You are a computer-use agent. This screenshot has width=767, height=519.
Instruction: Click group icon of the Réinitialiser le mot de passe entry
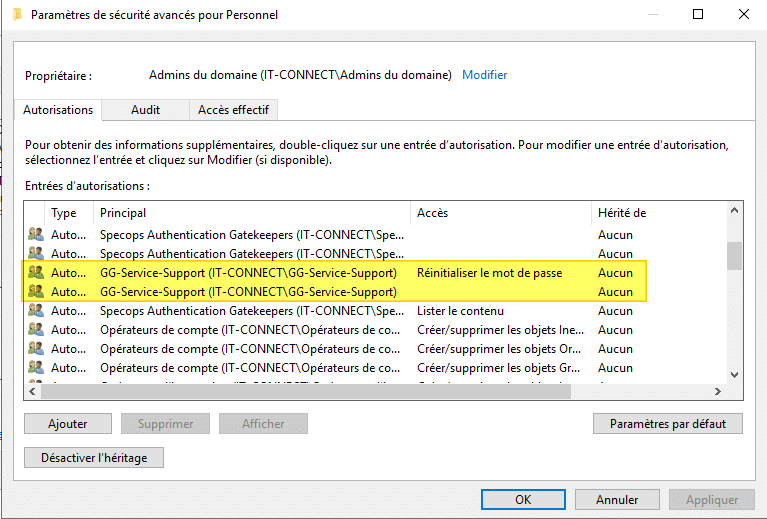(x=37, y=273)
